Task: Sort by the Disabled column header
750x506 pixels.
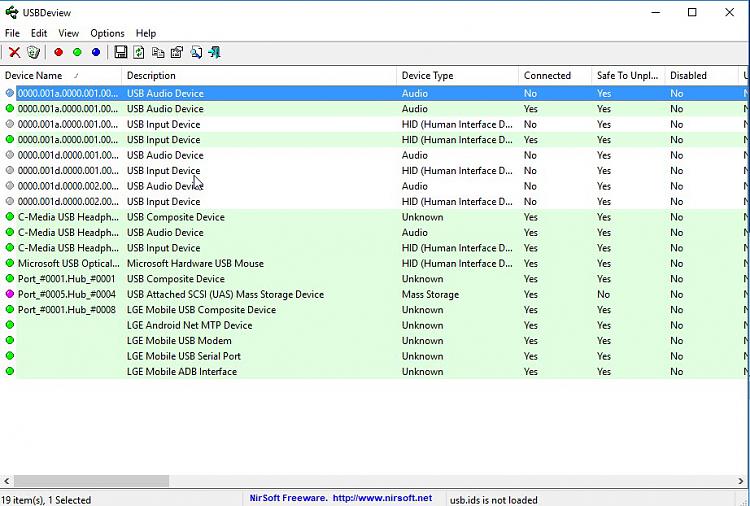Action: [x=701, y=76]
